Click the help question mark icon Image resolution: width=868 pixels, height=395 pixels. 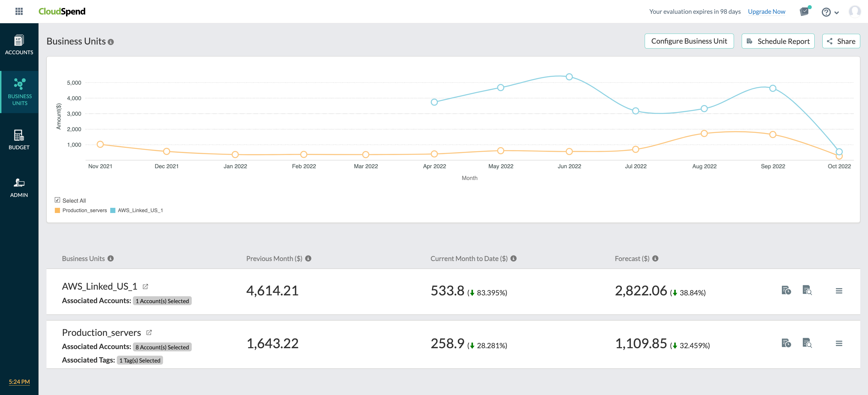pos(826,12)
